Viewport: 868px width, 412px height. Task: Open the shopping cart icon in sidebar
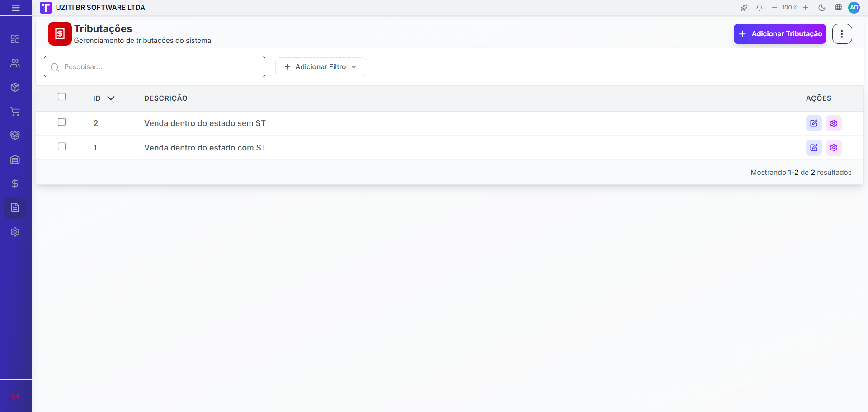pyautogui.click(x=15, y=111)
